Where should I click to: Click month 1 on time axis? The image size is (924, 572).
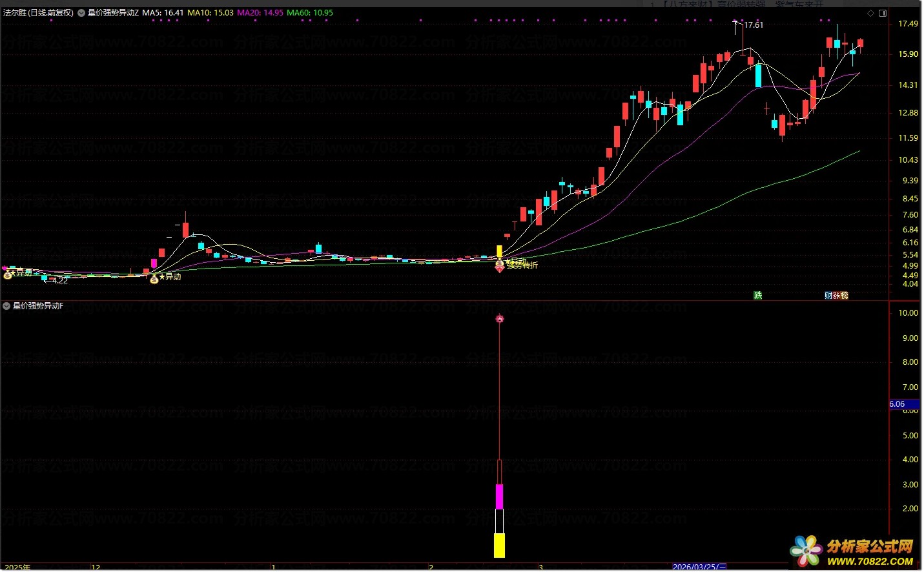coord(273,567)
